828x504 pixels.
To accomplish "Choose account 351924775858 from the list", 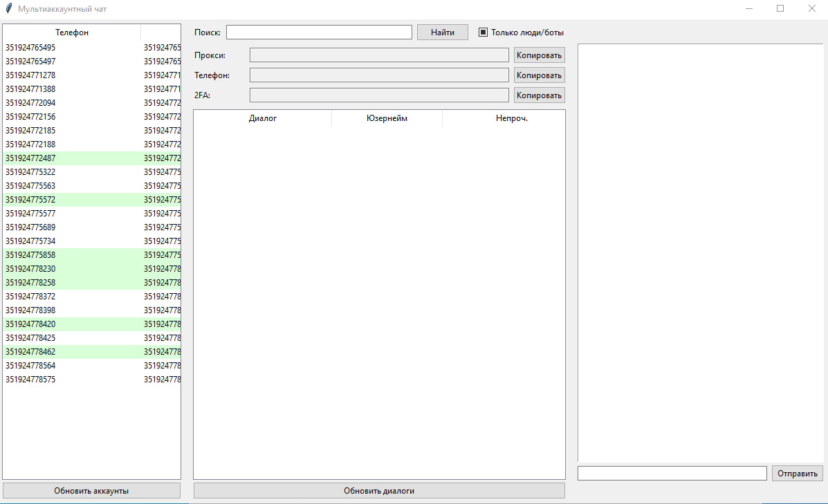I will (30, 255).
